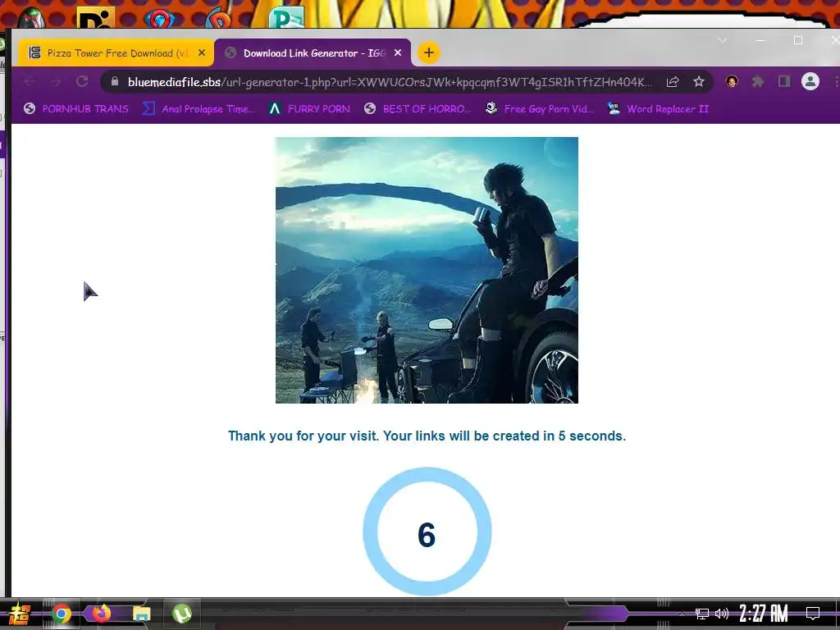Minimize the Chrome window
The image size is (840, 630).
pos(760,41)
